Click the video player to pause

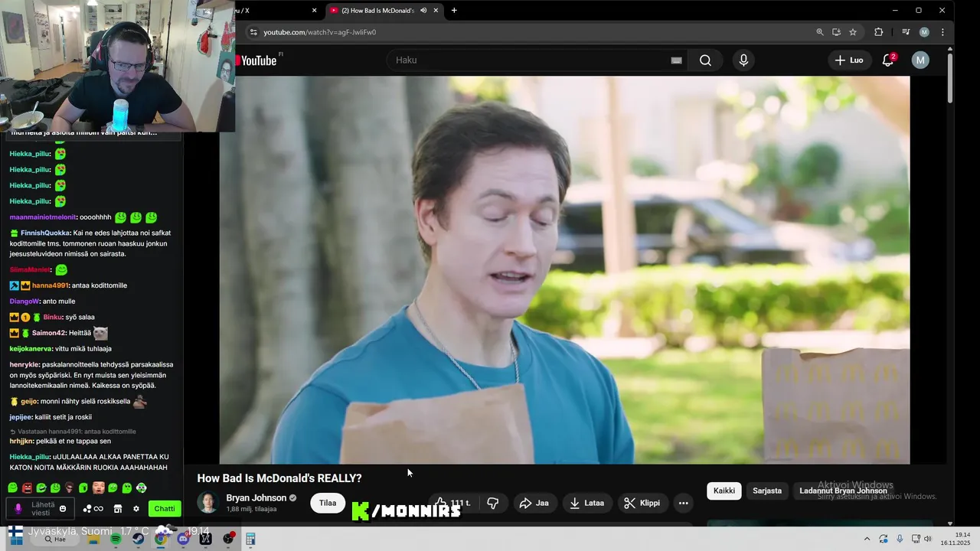(564, 270)
